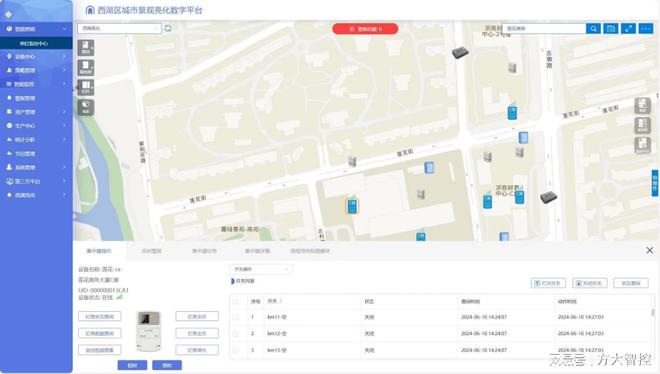This screenshot has height=374, width=660.
Task: Click the blue fullscreen arrows button
Action: coord(628,29)
